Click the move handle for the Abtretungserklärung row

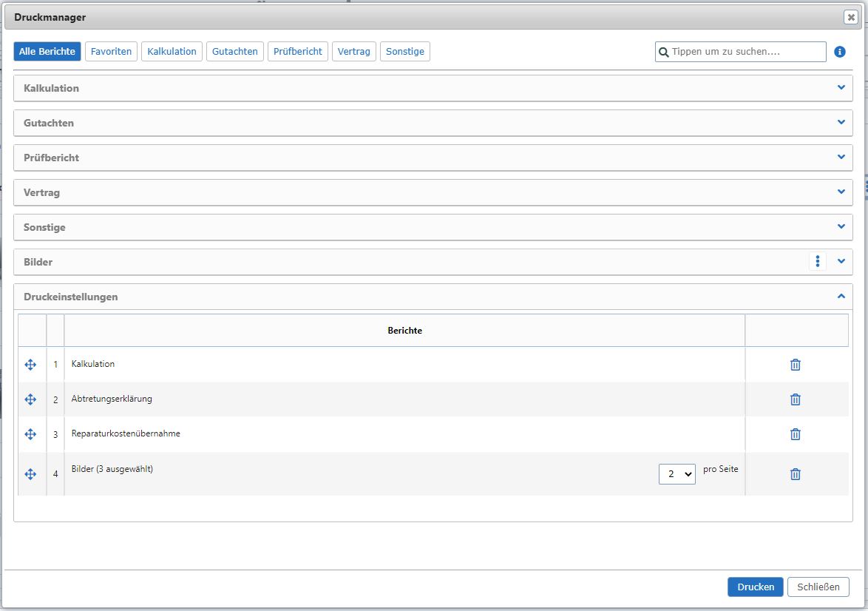30,399
